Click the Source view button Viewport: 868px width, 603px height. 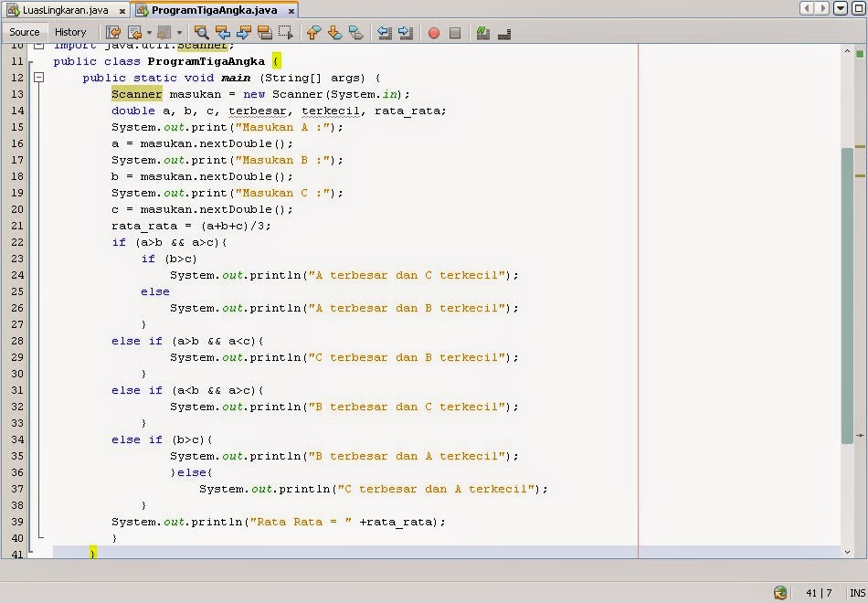[x=24, y=31]
